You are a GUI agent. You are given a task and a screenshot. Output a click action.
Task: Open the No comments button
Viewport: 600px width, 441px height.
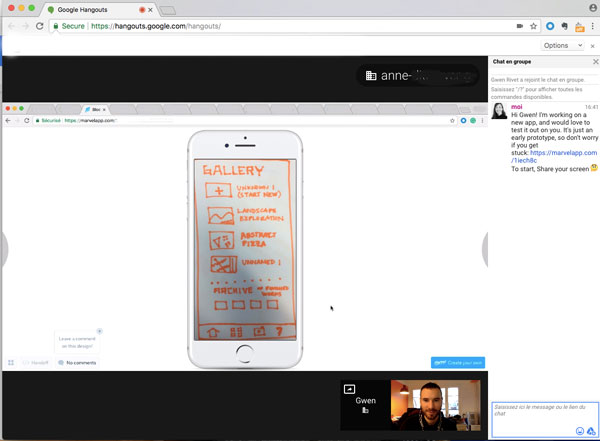click(x=77, y=363)
